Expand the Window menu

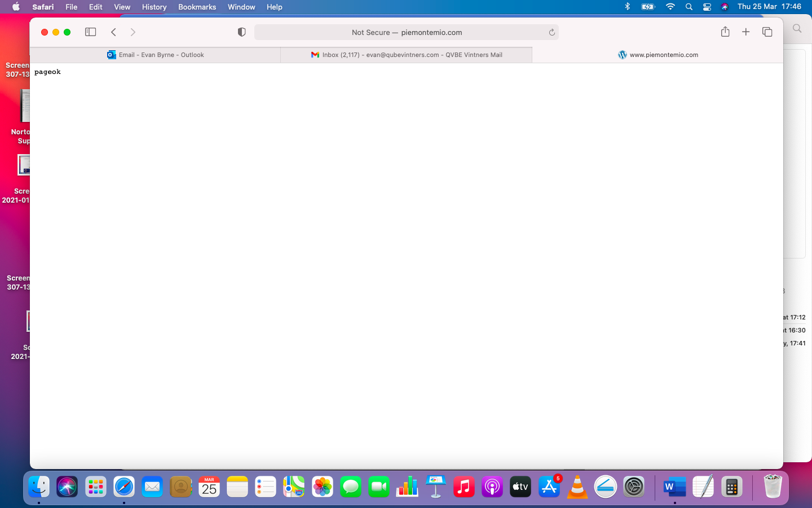[241, 7]
